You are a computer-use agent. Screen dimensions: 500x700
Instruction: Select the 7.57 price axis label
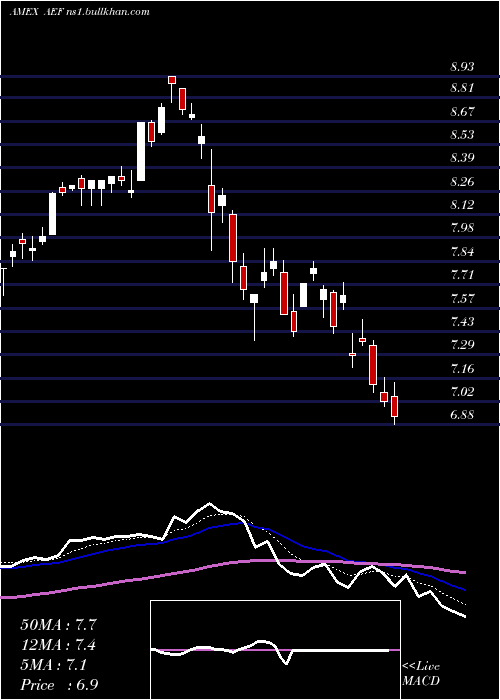point(462,299)
